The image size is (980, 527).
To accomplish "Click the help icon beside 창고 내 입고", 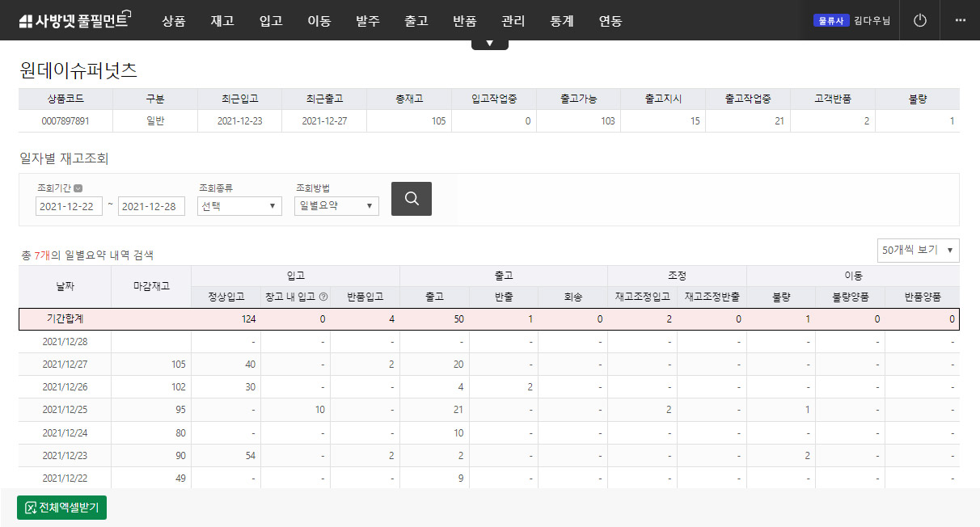I will coord(323,297).
